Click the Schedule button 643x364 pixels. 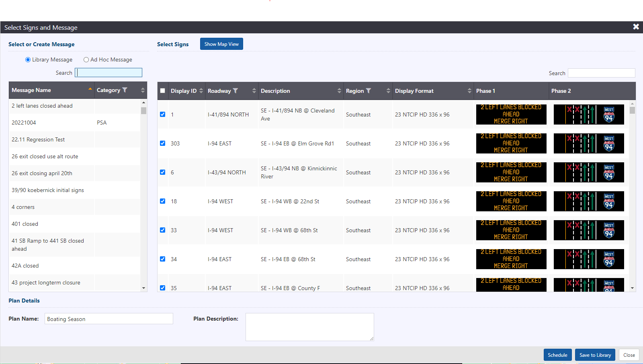coord(557,355)
